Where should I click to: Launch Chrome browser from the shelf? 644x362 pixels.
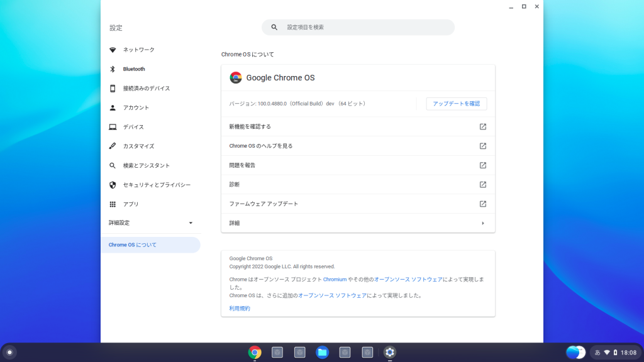(x=255, y=352)
